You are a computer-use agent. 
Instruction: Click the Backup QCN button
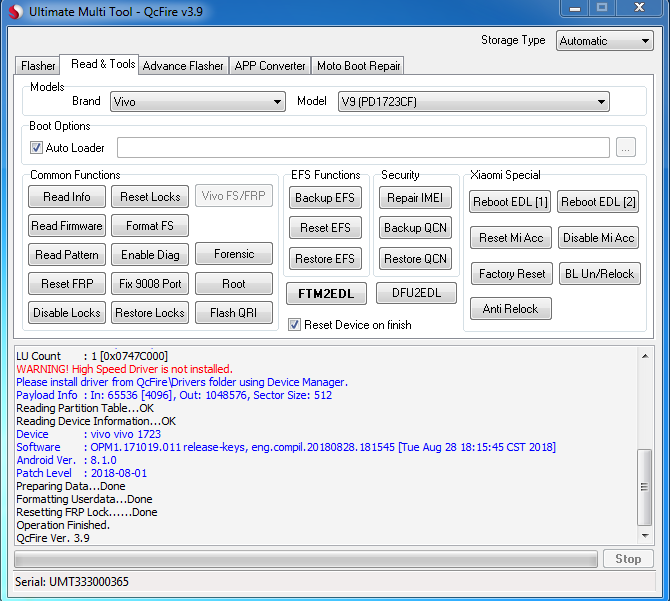coord(415,228)
